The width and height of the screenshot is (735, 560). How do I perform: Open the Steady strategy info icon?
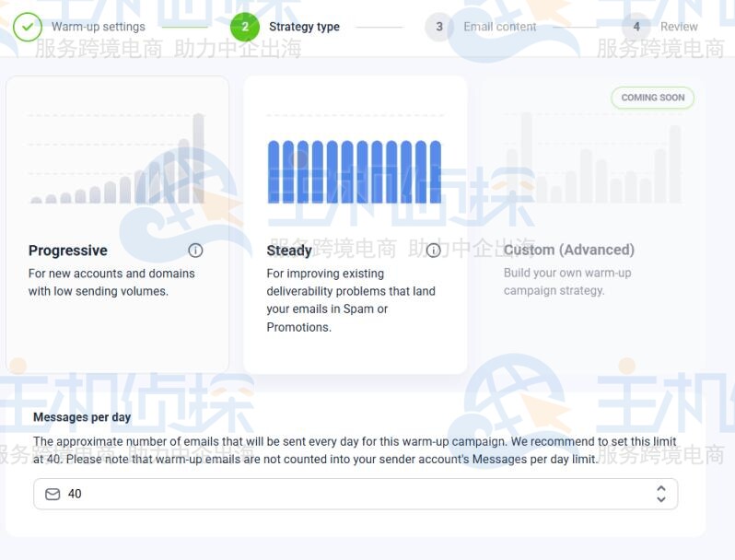(433, 251)
